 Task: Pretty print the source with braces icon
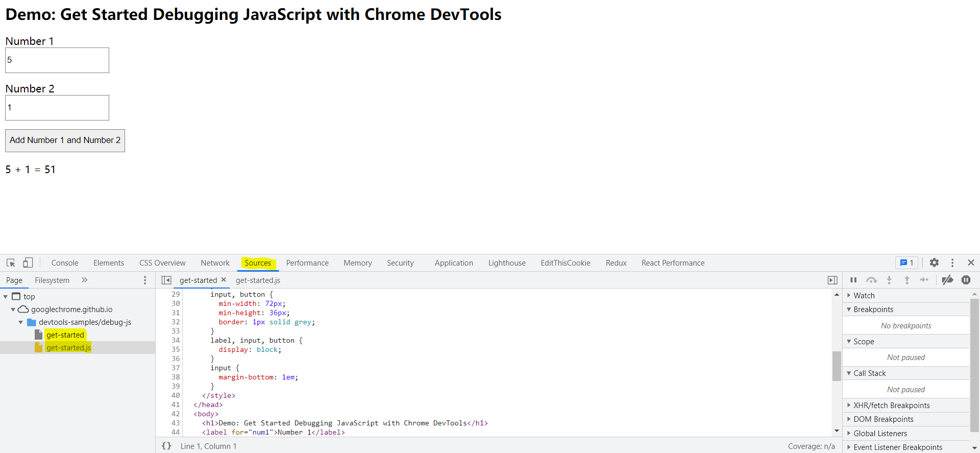[x=166, y=446]
